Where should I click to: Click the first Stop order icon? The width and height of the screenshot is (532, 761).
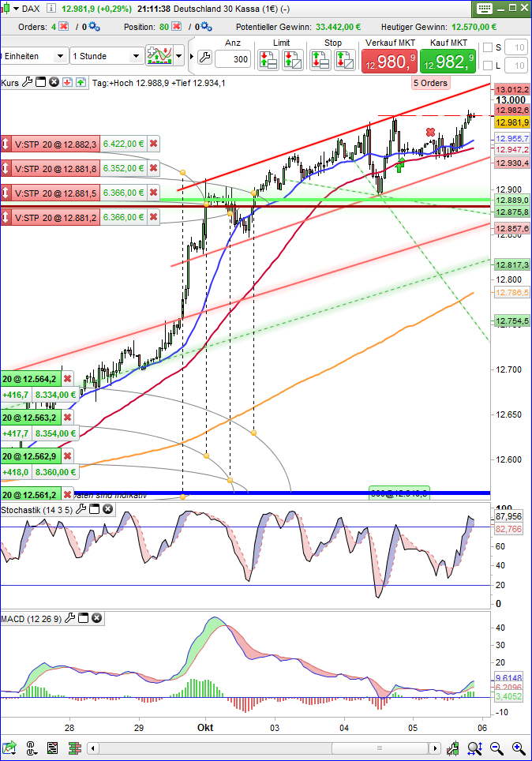320,60
